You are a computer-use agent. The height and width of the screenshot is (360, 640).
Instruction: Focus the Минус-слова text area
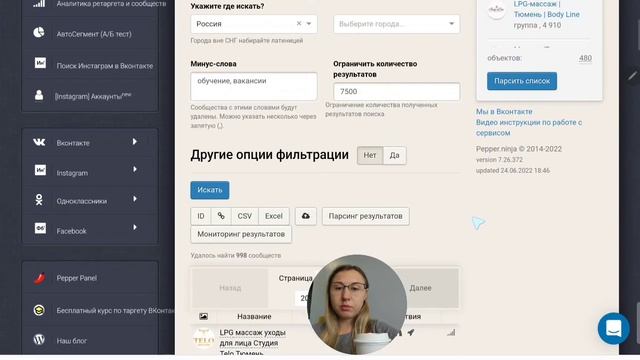[253, 86]
